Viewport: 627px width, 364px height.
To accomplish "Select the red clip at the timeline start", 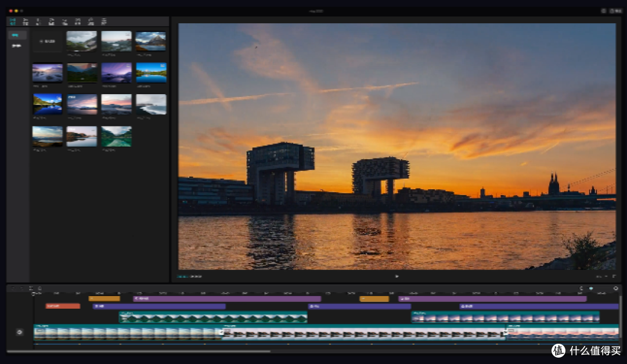I will (63, 307).
